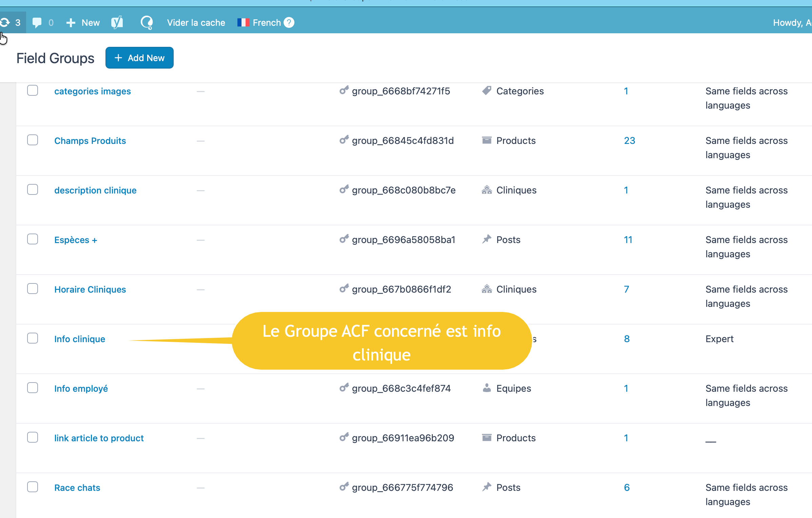Click the French flag icon
Screen dimensions: 812x518
243,23
